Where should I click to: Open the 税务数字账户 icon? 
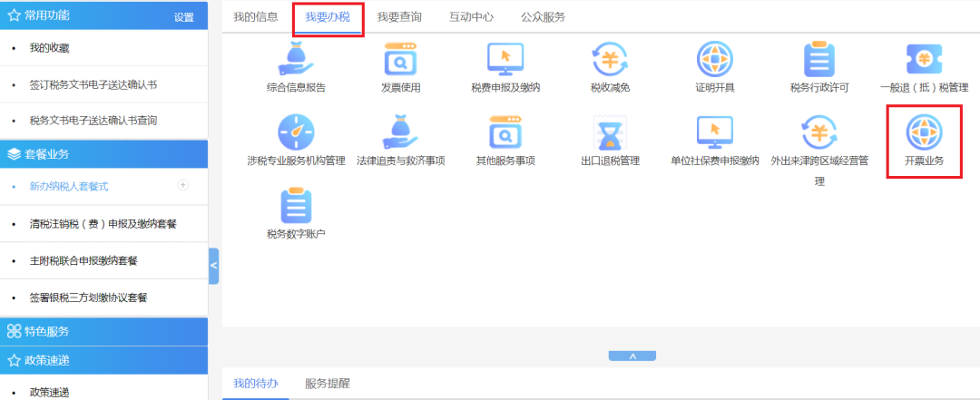[296, 206]
